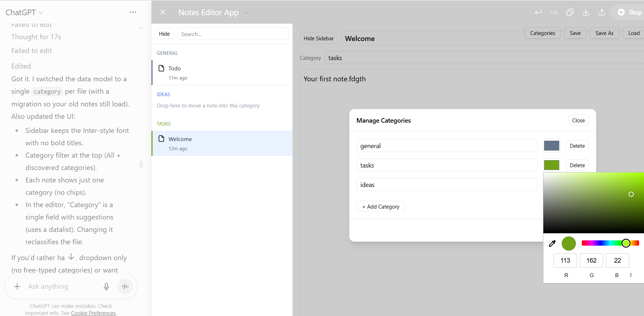Click the Add Category button

tap(381, 207)
